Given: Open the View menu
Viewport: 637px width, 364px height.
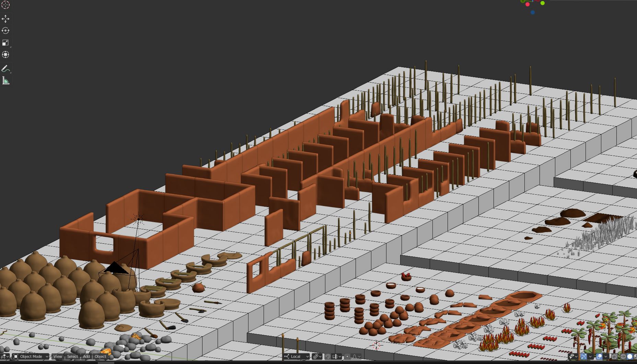Looking at the screenshot, I should click(x=58, y=356).
